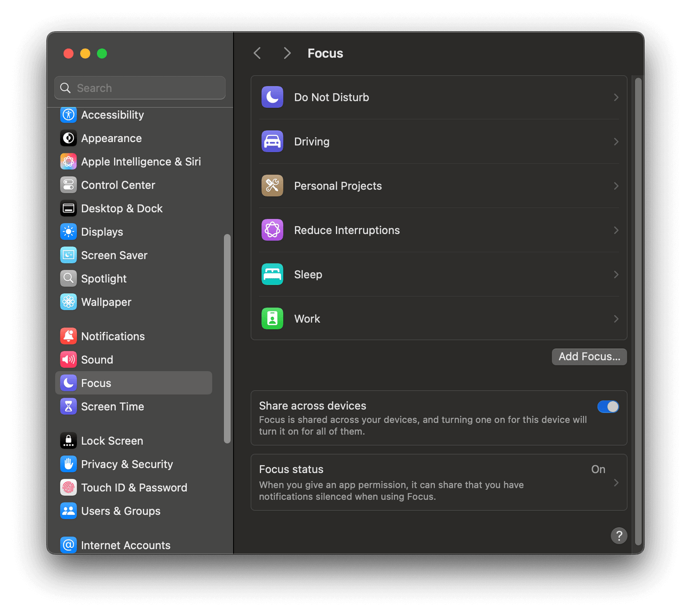Open Notifications in the sidebar
Viewport: 691px width, 616px height.
(113, 336)
